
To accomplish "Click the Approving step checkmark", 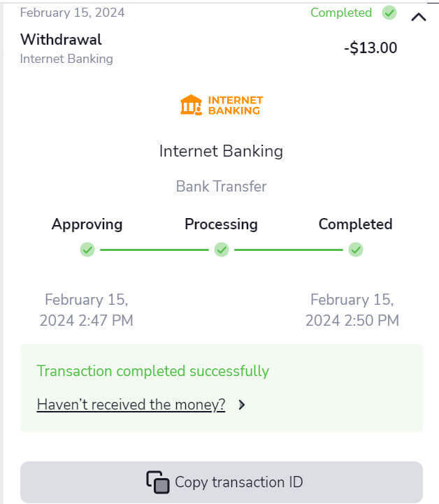I will click(x=87, y=250).
